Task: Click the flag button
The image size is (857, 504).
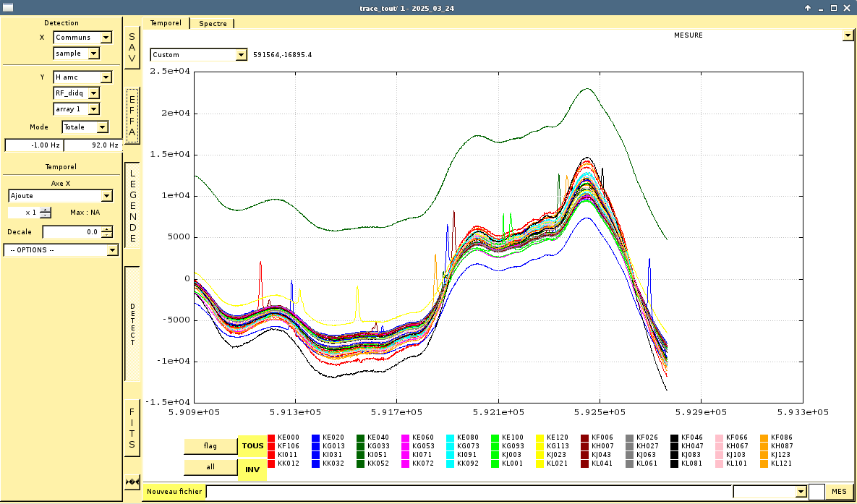Action: coord(210,446)
